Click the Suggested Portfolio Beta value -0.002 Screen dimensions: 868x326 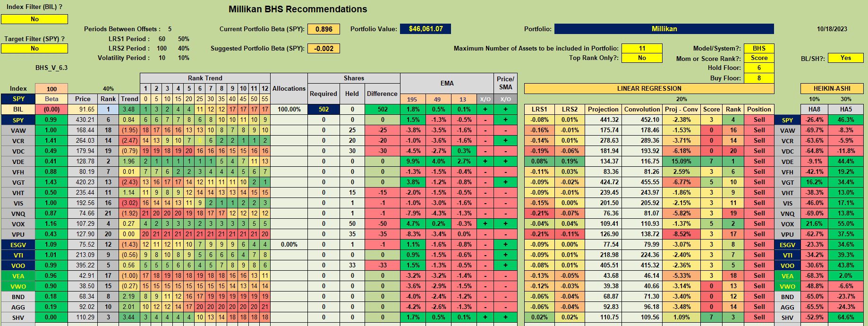click(x=323, y=49)
